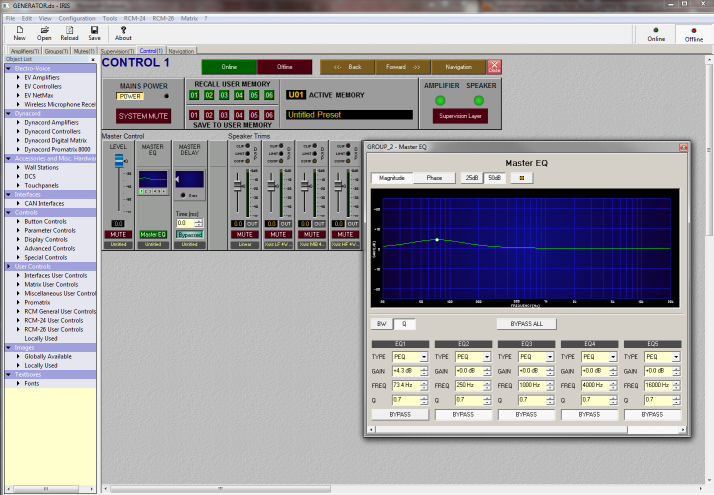
Task: Recall user memory 03
Action: [x=224, y=95]
